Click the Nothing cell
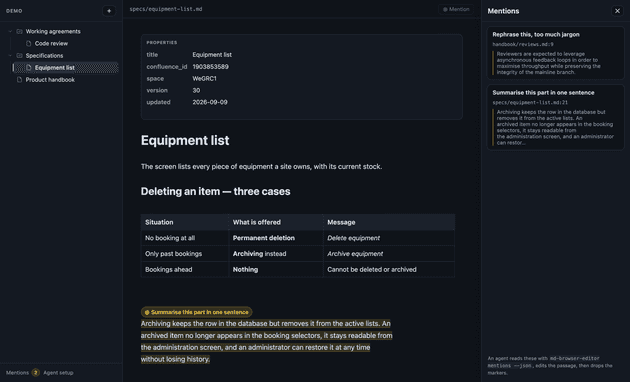 click(x=276, y=270)
